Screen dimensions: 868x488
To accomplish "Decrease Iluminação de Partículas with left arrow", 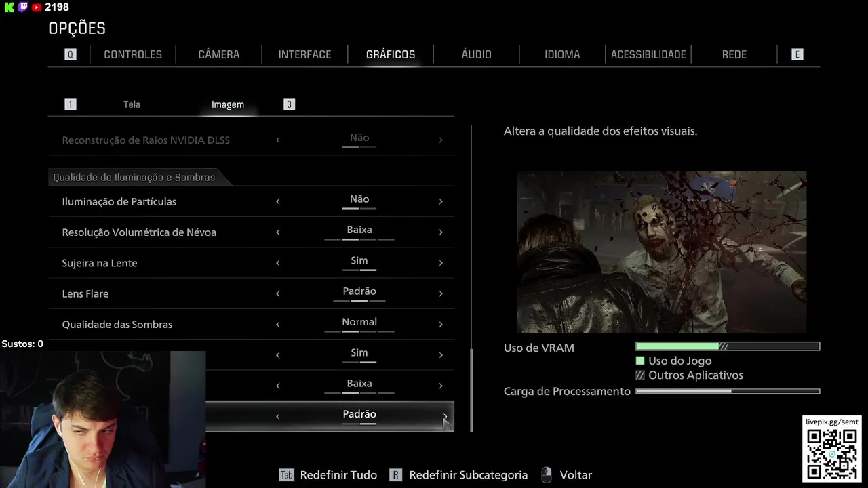I will [278, 201].
